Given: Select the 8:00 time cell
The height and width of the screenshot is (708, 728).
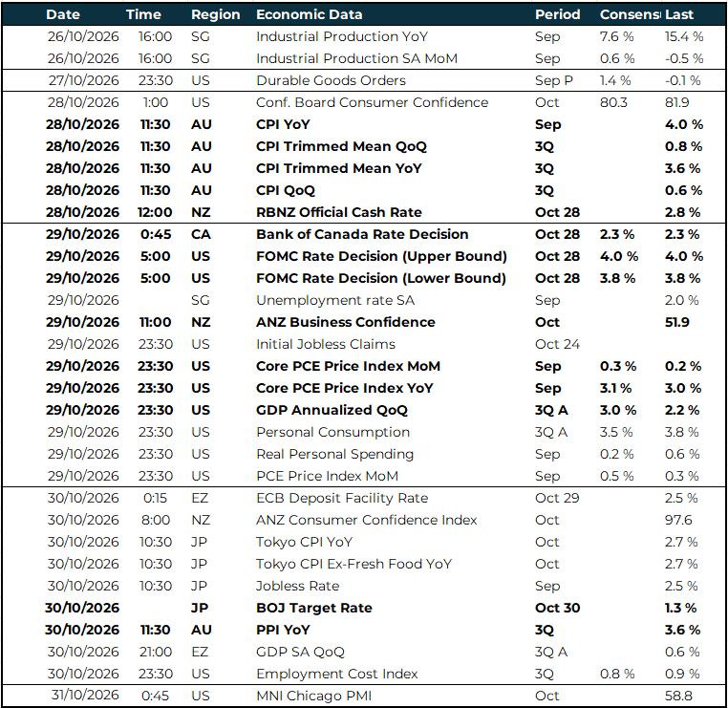Looking at the screenshot, I should 156,520.
